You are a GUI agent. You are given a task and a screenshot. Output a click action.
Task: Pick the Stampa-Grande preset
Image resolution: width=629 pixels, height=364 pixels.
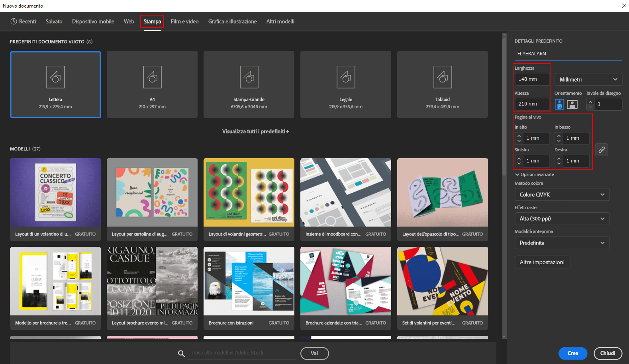click(x=249, y=84)
